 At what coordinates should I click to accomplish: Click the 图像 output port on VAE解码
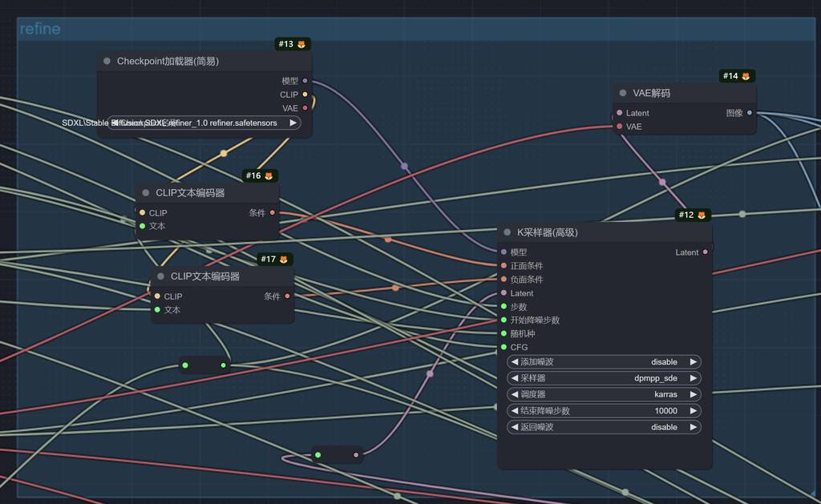750,113
